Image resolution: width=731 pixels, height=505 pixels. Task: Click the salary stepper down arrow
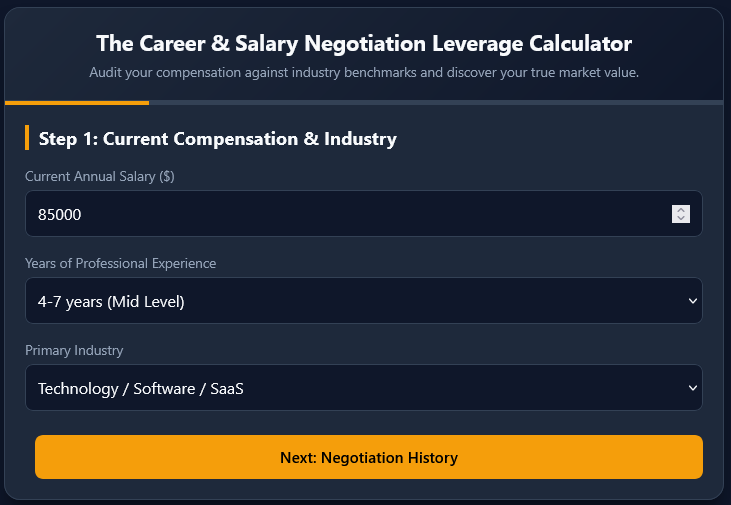pyautogui.click(x=681, y=218)
